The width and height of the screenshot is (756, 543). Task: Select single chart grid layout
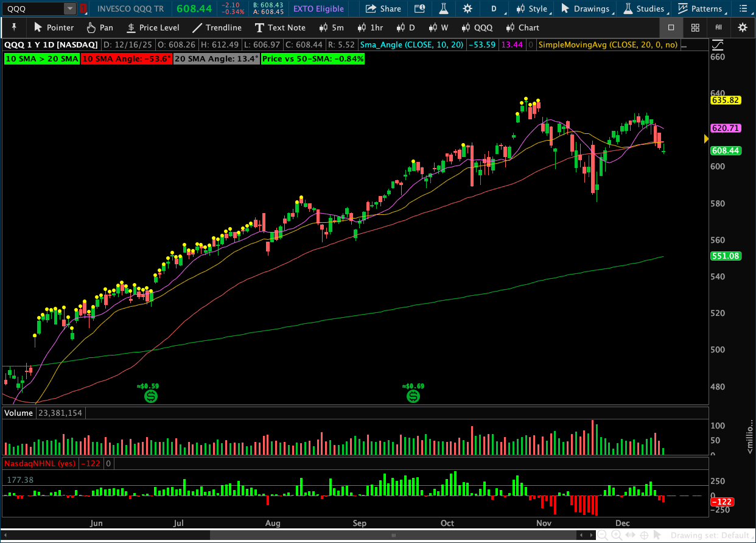(671, 27)
